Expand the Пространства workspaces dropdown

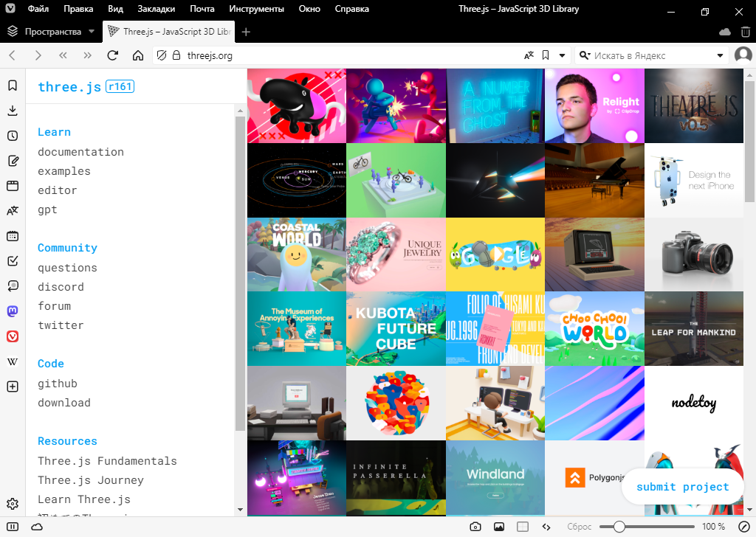point(91,32)
